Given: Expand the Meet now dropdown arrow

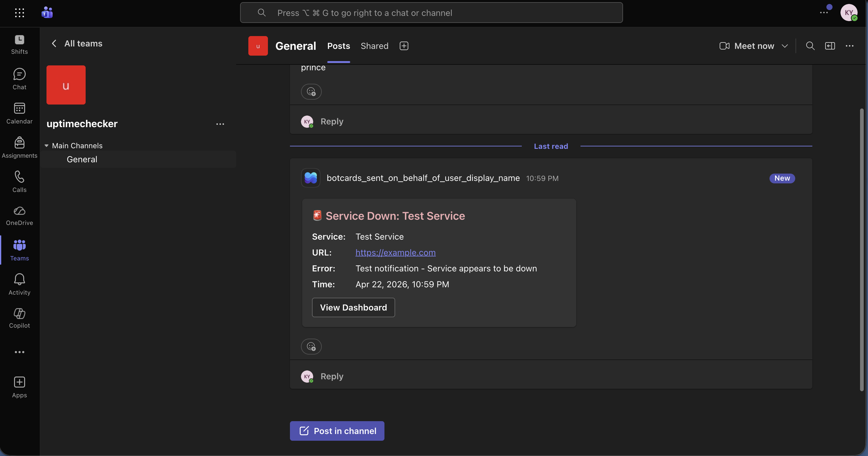Looking at the screenshot, I should (785, 46).
